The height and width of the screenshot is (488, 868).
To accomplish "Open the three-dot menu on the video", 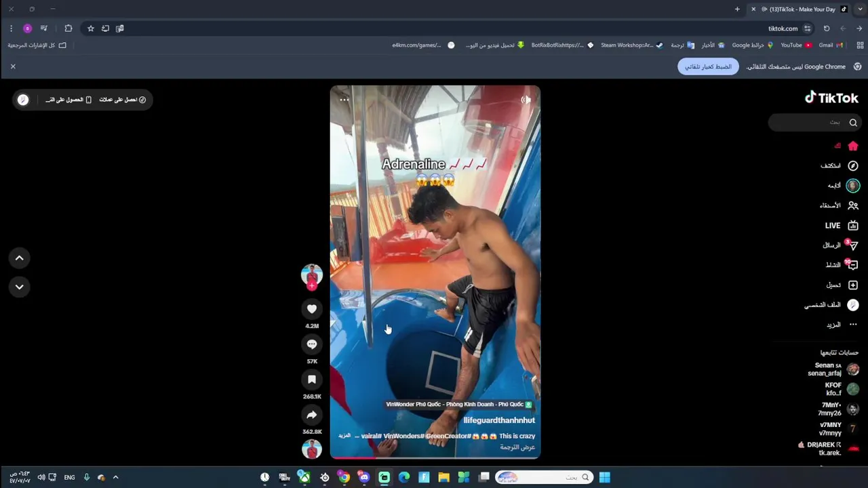I will (344, 100).
